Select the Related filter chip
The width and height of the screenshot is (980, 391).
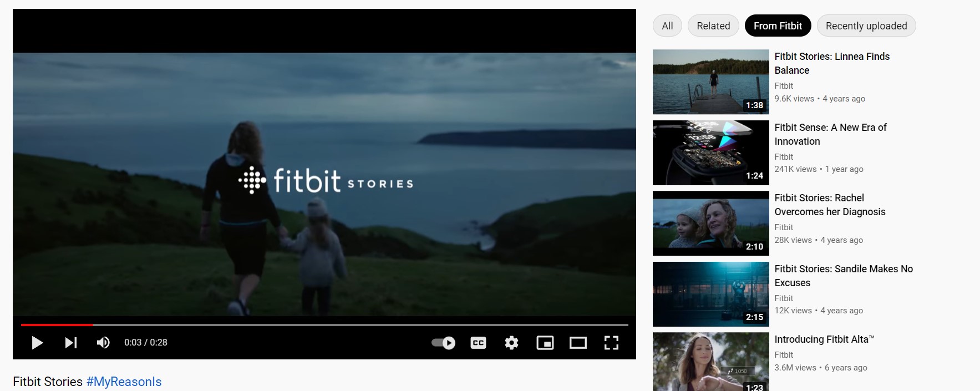713,26
